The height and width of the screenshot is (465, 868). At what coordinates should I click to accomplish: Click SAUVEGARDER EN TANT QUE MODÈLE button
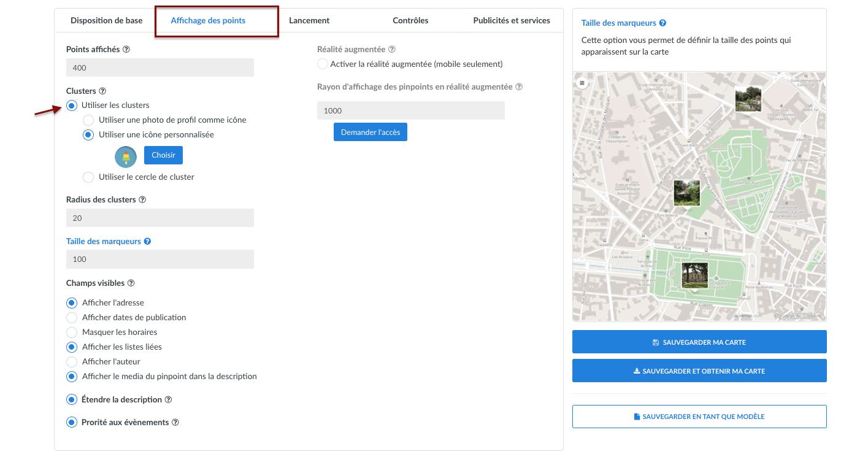[x=699, y=417]
